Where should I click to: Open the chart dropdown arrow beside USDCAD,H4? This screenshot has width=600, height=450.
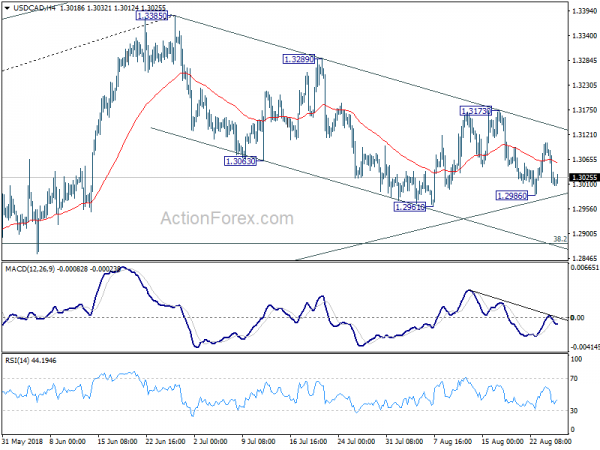click(7, 8)
